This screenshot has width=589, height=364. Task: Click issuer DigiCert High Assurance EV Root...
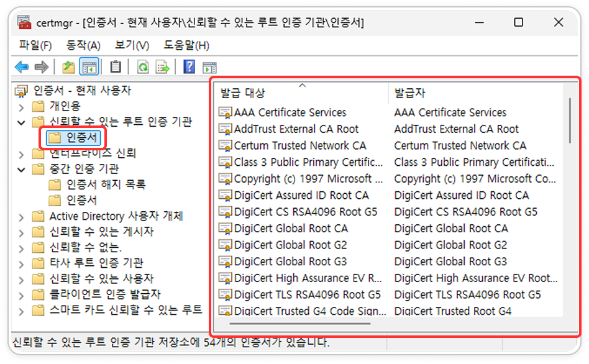click(476, 278)
